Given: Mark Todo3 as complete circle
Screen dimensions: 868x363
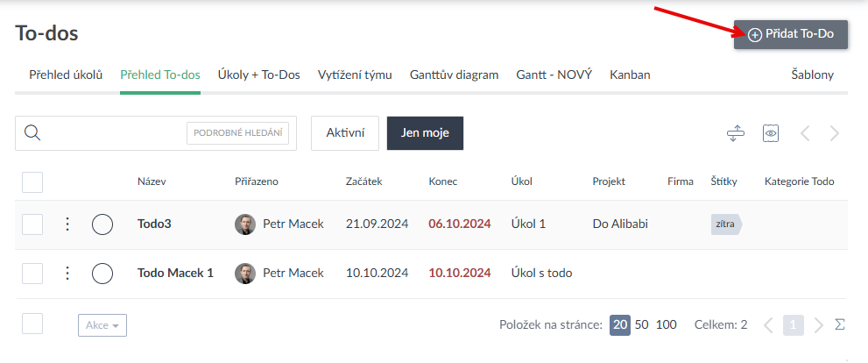Looking at the screenshot, I should click(x=102, y=224).
